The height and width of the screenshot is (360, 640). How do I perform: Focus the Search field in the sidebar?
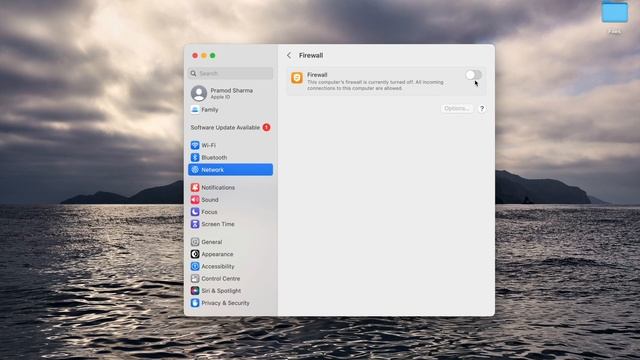[x=231, y=73]
